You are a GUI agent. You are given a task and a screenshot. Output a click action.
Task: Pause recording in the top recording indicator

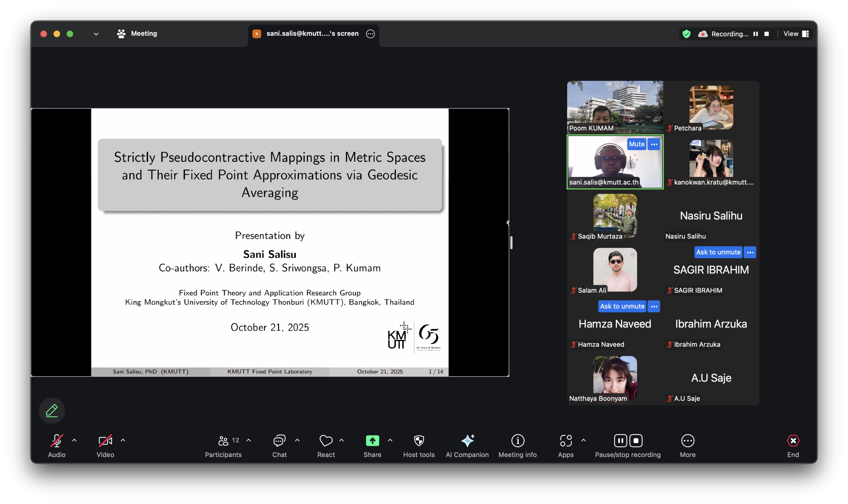coord(756,34)
